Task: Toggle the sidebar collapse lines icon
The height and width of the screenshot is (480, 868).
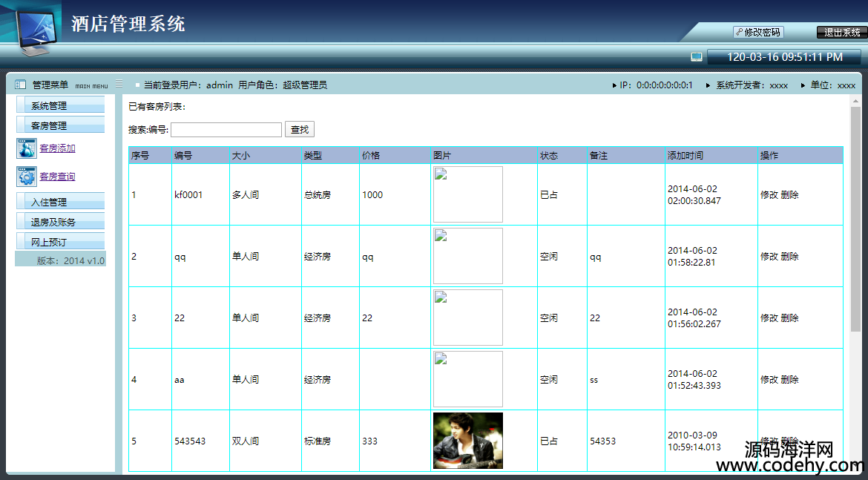Action: point(119,84)
